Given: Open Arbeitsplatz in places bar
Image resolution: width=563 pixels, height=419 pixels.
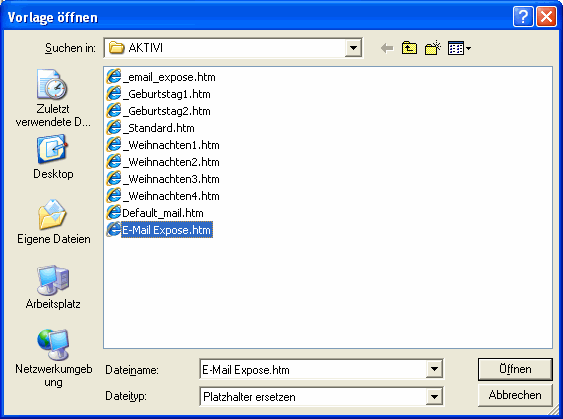Looking at the screenshot, I should pos(53,287).
